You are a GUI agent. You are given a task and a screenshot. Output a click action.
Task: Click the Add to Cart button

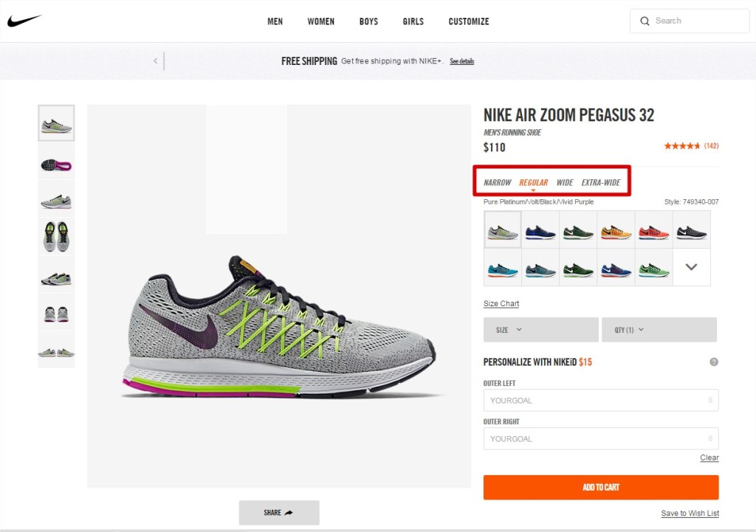coord(600,488)
